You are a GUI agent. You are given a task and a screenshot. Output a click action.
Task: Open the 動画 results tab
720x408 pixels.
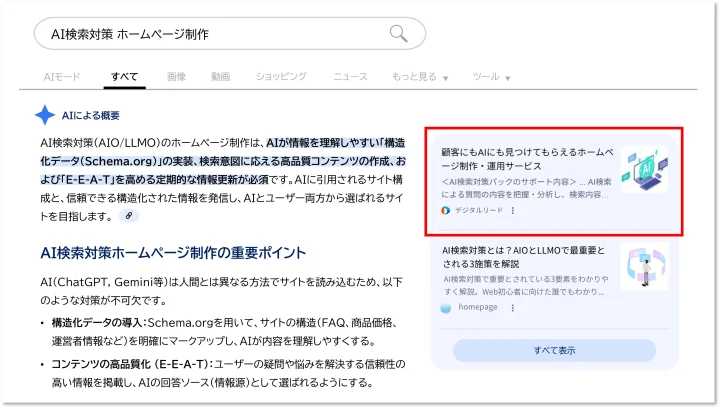coord(220,77)
